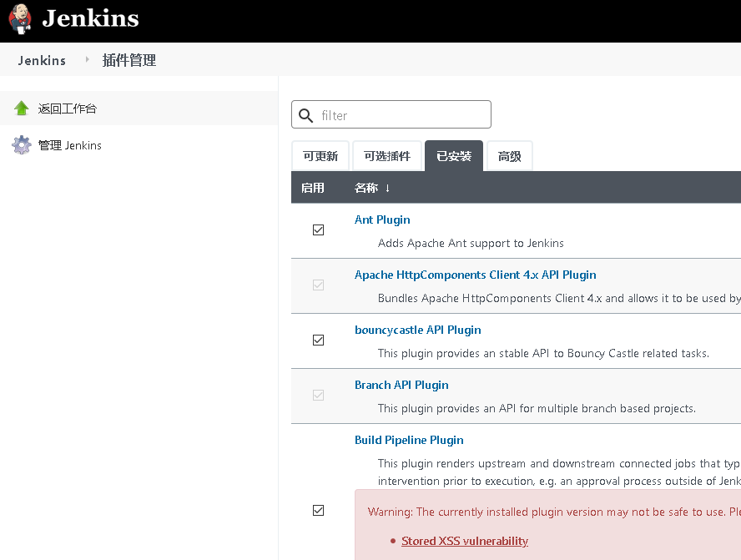Click the magnifier search icon
This screenshot has width=741, height=560.
click(305, 115)
